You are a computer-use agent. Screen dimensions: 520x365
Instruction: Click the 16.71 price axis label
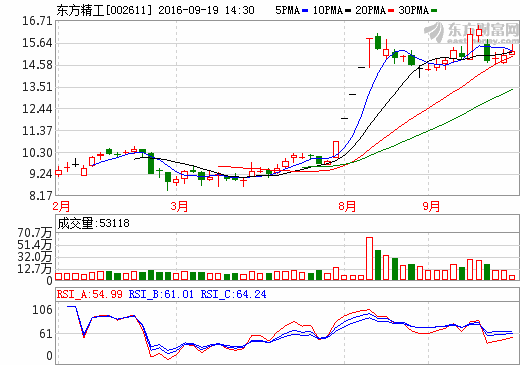[37, 21]
